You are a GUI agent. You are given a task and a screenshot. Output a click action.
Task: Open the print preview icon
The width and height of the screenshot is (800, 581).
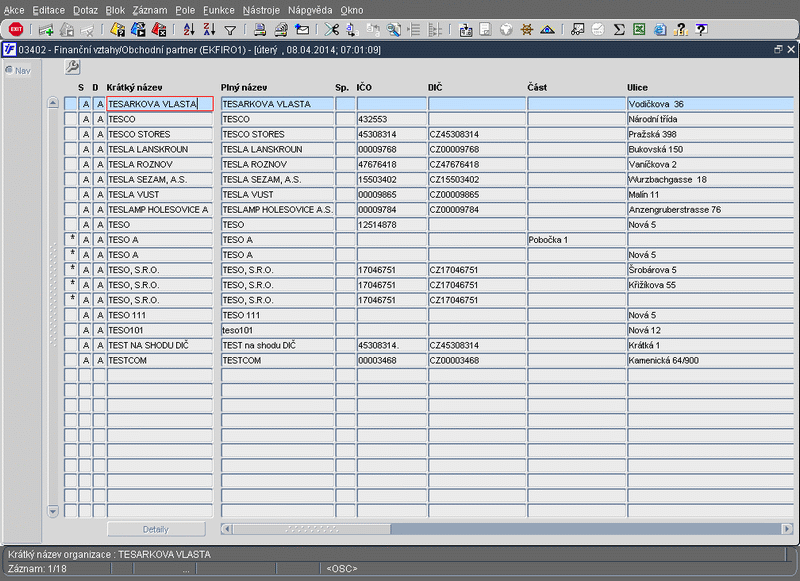point(281,30)
